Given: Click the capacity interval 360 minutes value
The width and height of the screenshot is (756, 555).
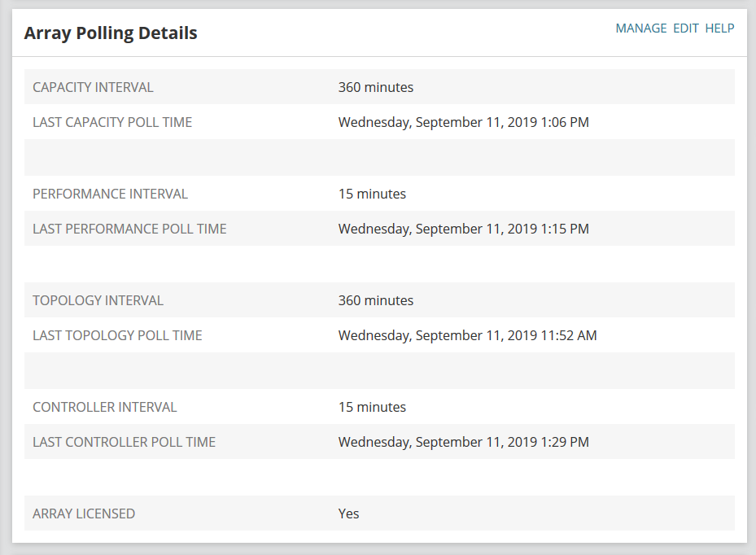Looking at the screenshot, I should [x=376, y=87].
